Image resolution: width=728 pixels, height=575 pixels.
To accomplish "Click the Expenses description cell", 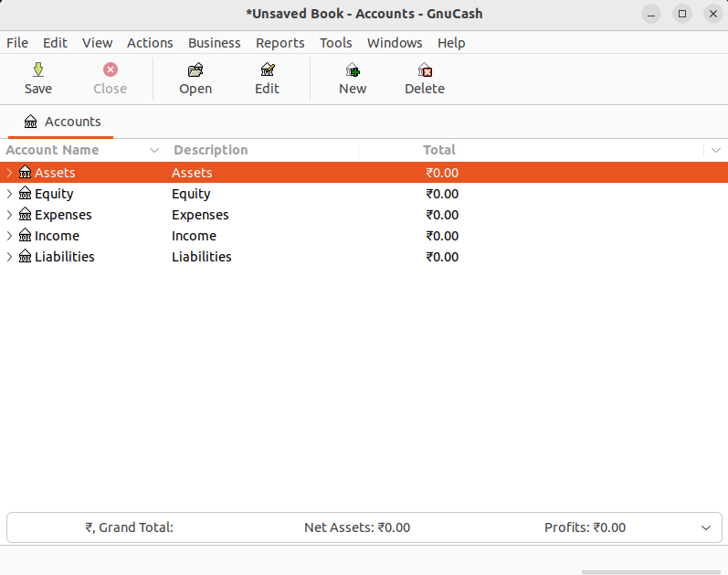I will point(200,215).
